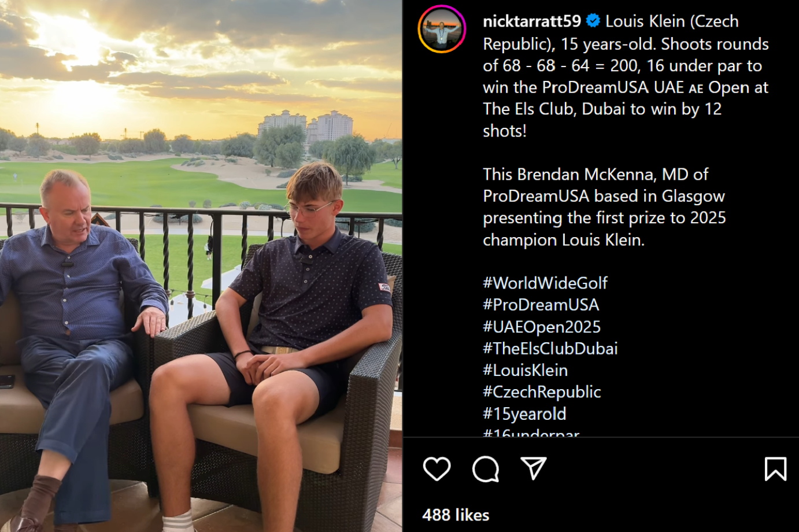This screenshot has height=532, width=799.
Task: Open #TheElsClubDubai hashtag
Action: tap(550, 348)
